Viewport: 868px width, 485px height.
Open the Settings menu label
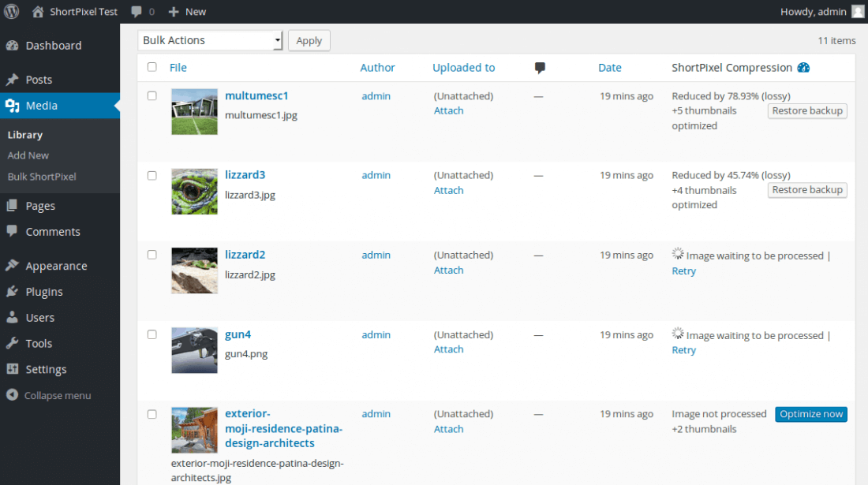click(x=46, y=369)
